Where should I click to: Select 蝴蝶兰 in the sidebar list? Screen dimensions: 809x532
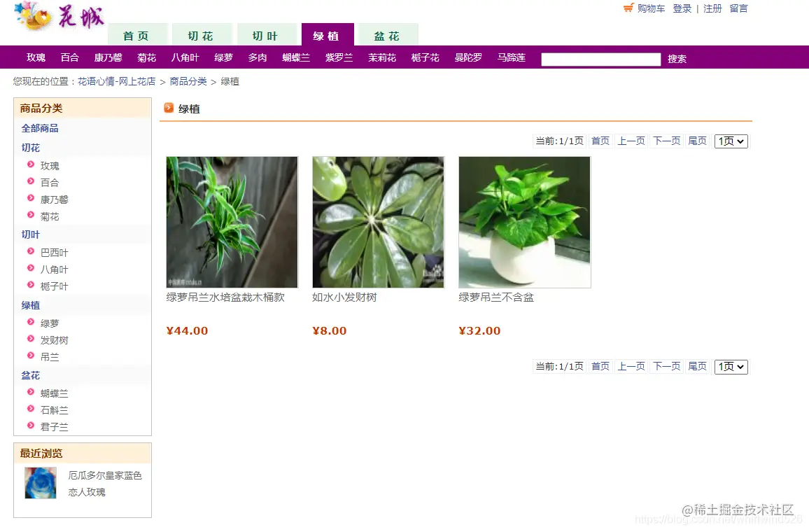click(x=54, y=393)
